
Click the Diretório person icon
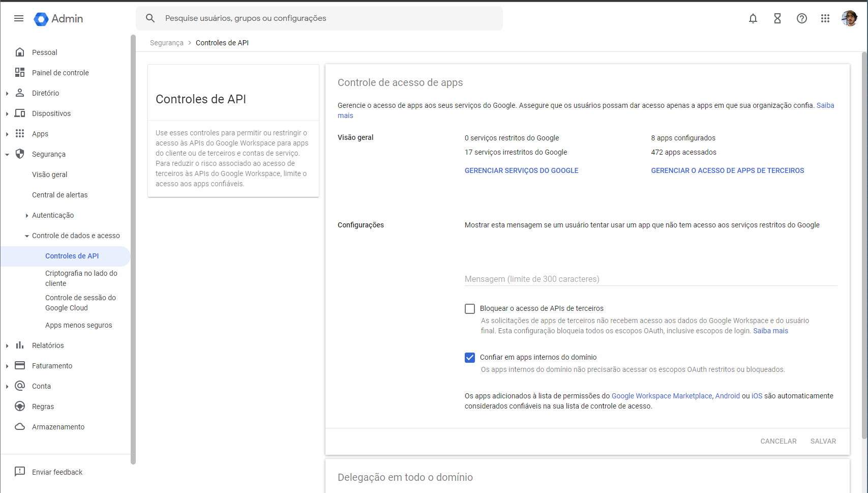tap(20, 93)
